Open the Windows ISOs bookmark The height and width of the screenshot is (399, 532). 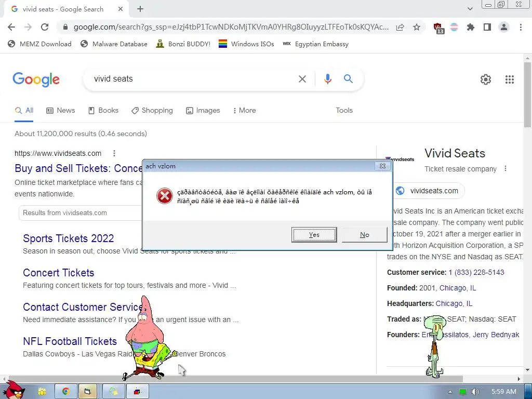(x=246, y=44)
